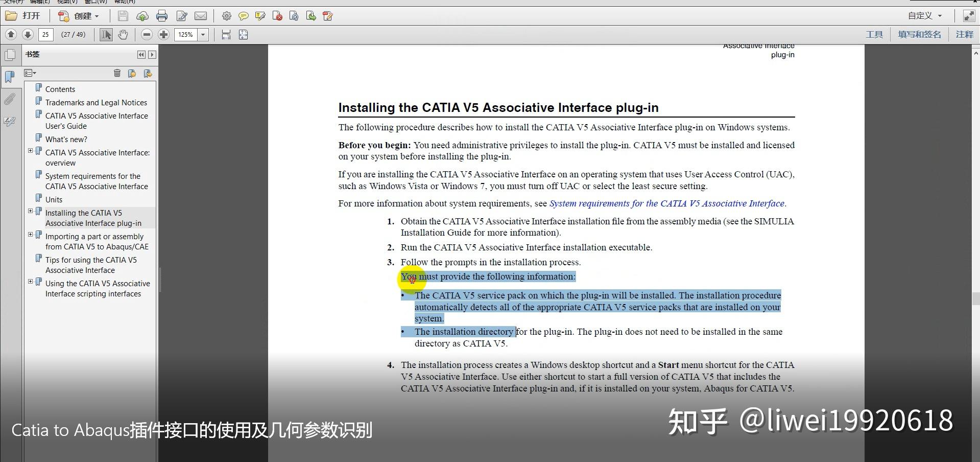Screen dimensions: 980x462
Task: Toggle the text Select tool
Action: 106,34
